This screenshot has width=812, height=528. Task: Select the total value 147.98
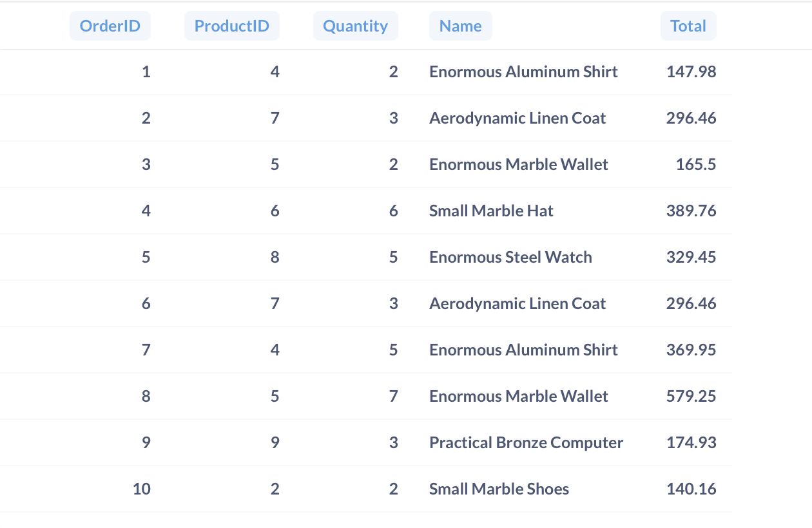point(691,72)
